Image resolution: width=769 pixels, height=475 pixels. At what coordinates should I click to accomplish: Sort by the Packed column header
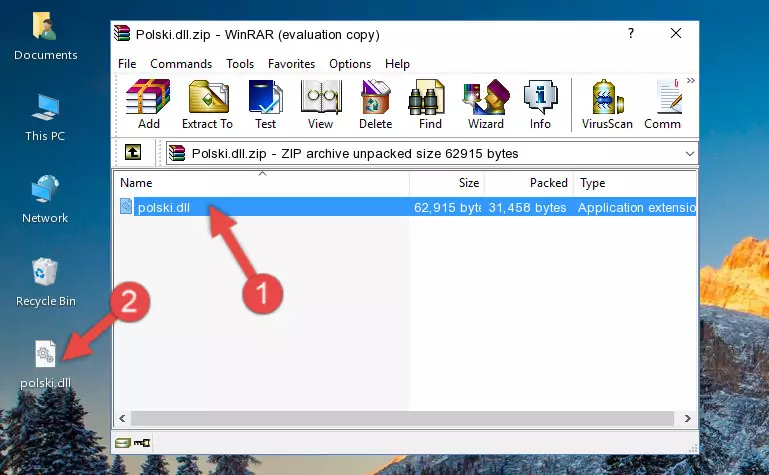pos(529,183)
